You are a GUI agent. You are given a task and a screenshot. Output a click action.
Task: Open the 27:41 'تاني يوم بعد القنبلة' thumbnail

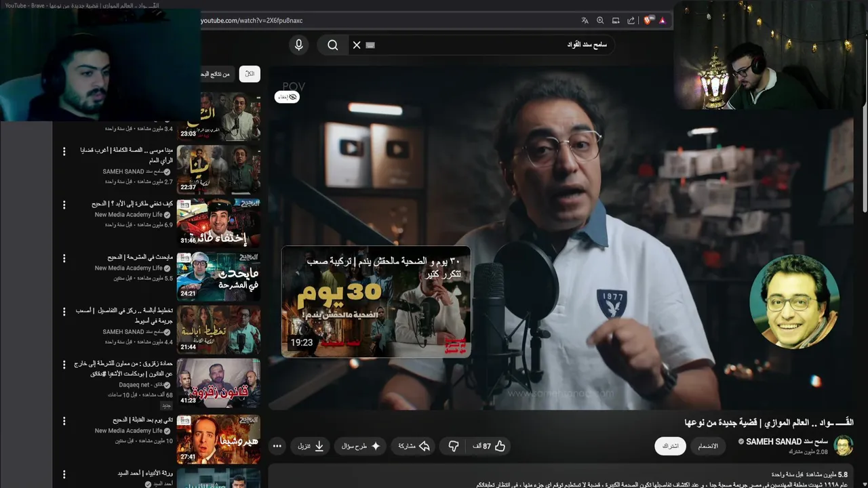tap(218, 439)
